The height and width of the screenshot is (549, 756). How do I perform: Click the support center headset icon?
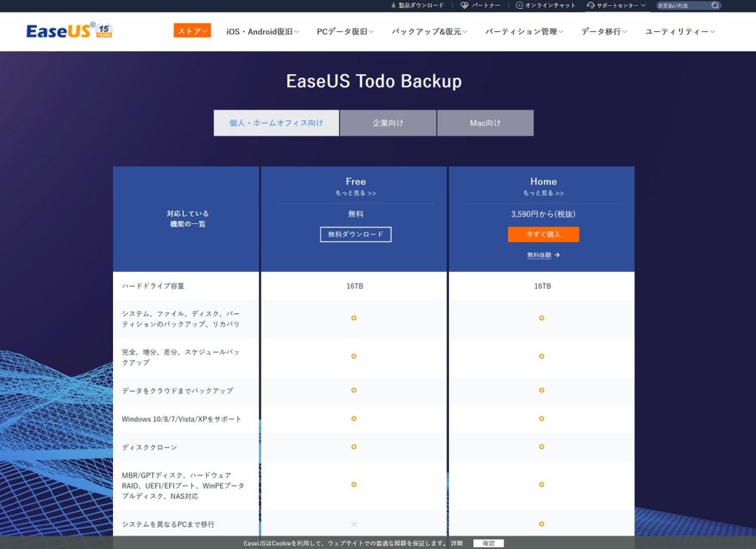[x=591, y=5]
